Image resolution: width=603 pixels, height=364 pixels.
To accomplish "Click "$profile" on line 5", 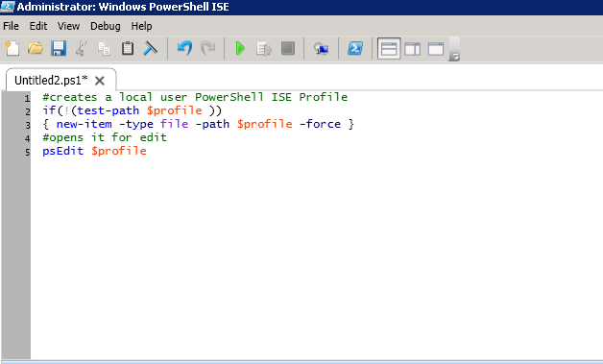I will 119,151.
